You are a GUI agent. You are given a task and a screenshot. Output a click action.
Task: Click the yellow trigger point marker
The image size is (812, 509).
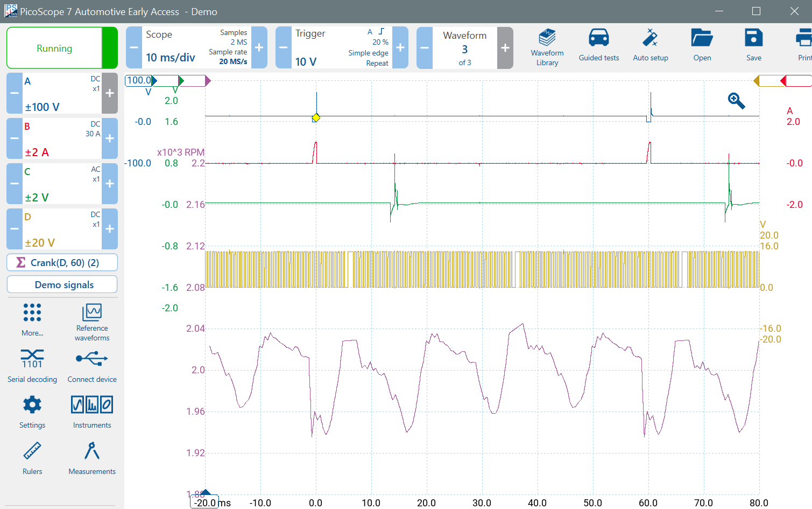[316, 117]
